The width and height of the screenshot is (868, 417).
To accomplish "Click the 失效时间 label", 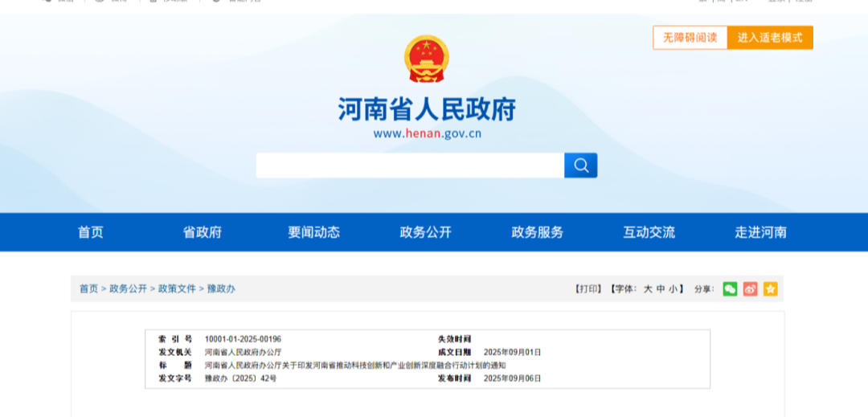I will pyautogui.click(x=454, y=339).
